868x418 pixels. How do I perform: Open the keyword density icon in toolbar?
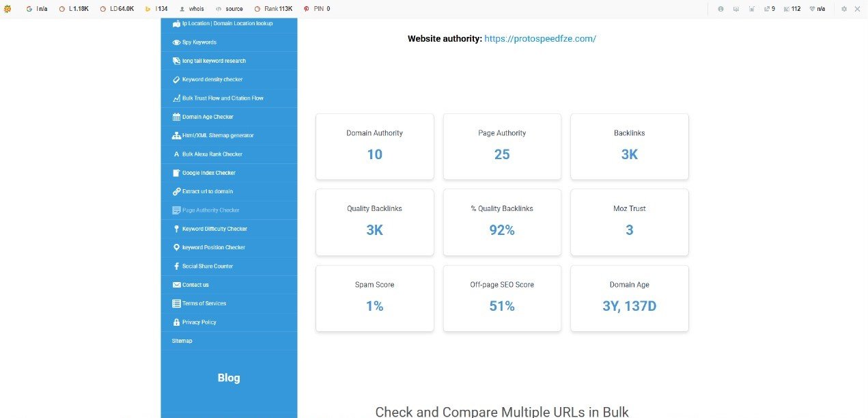coord(751,9)
